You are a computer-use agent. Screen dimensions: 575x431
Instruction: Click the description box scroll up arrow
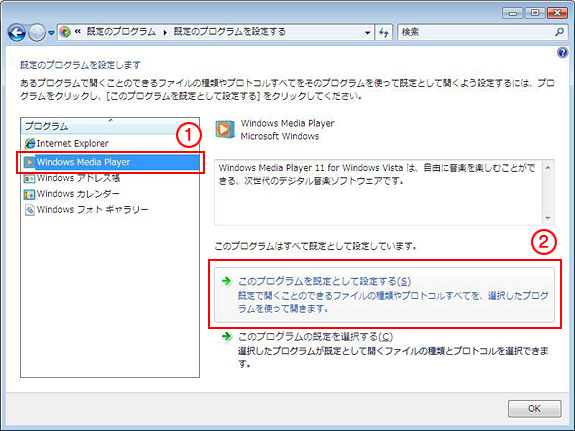click(548, 168)
